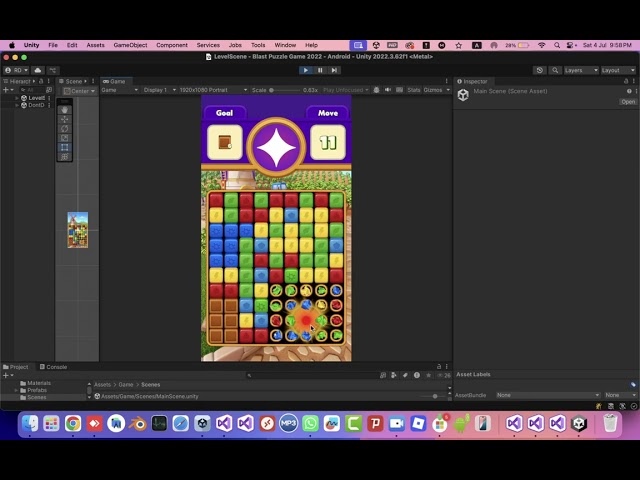The width and height of the screenshot is (640, 480).
Task: Open the Display 1 dropdown
Action: [159, 90]
